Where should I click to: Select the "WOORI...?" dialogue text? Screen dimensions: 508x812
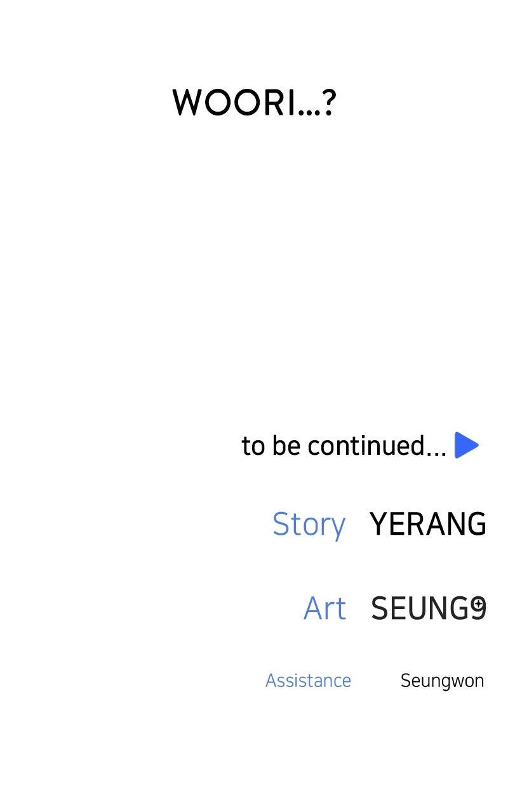point(253,103)
